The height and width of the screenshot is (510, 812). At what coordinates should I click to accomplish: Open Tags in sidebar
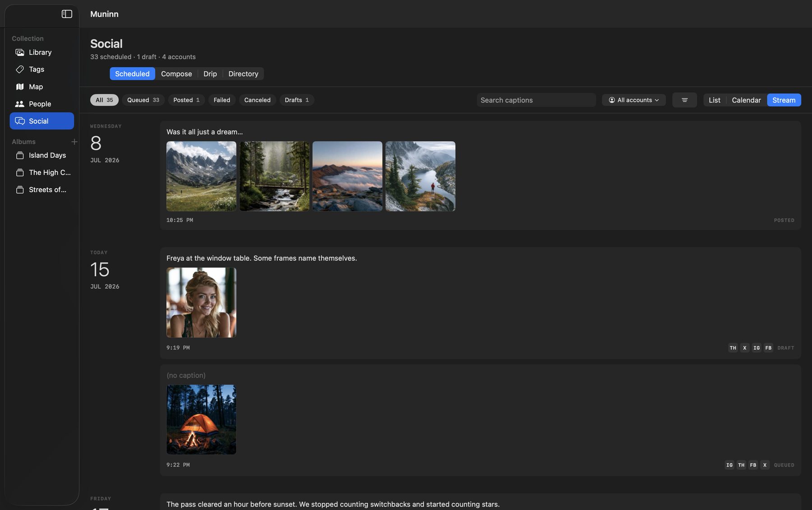pos(42,70)
